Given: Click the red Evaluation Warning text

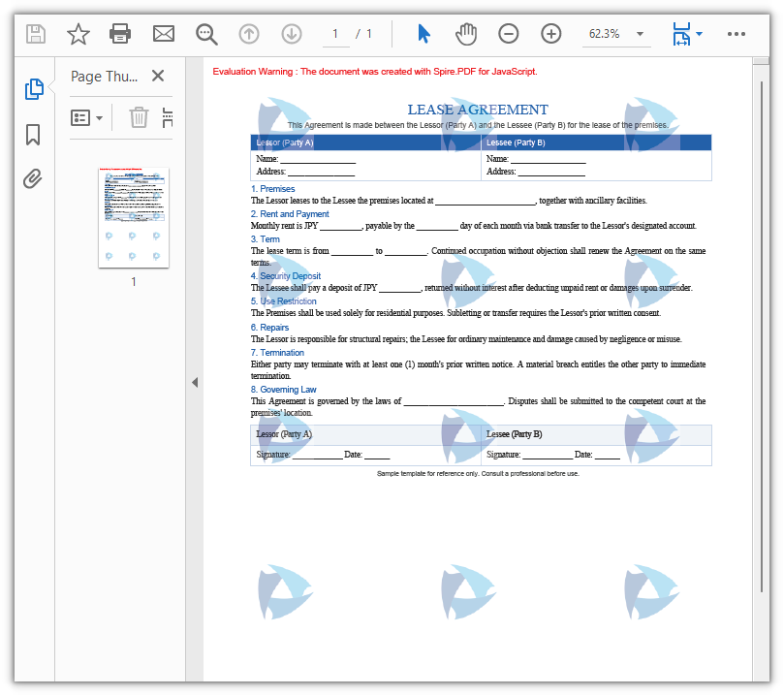Looking at the screenshot, I should pyautogui.click(x=375, y=72).
